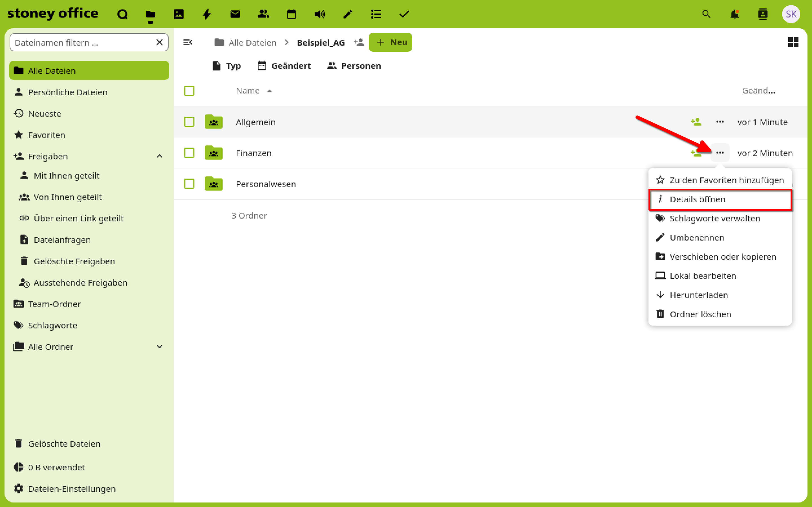This screenshot has width=812, height=507.
Task: Check the Finanzen folder checkbox
Action: click(x=189, y=153)
